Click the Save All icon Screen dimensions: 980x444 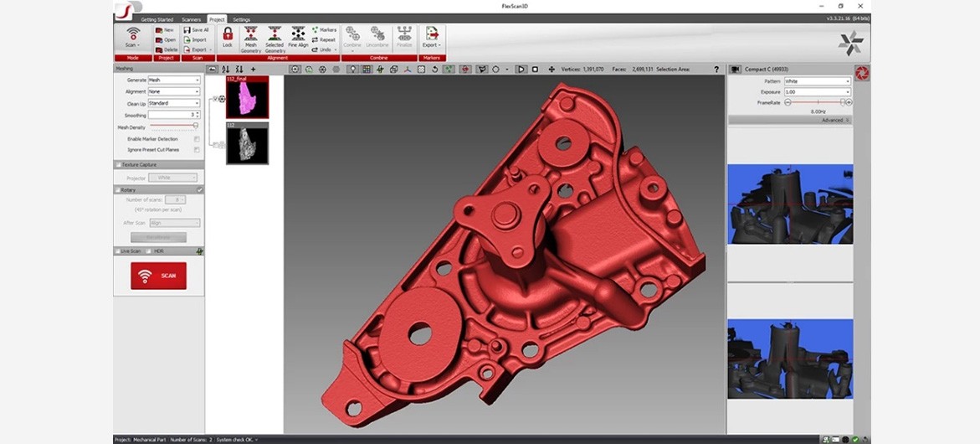click(x=196, y=29)
